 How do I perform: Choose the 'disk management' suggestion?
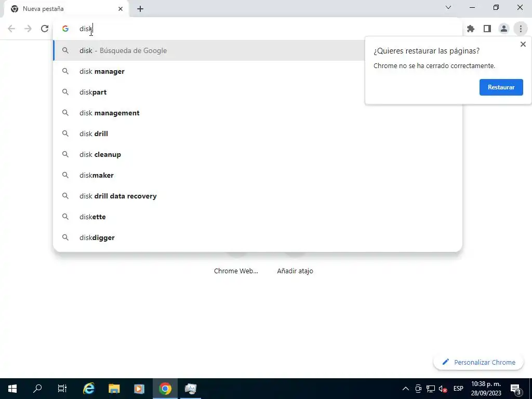coord(258,113)
